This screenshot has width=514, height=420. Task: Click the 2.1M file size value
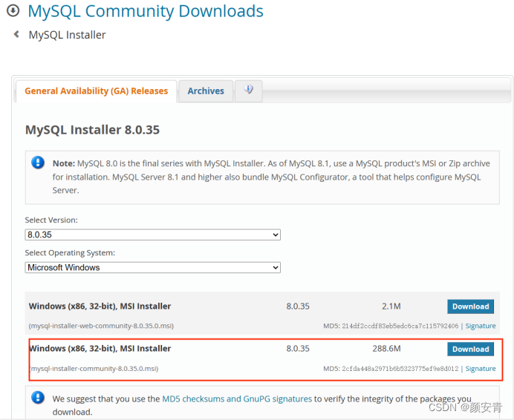click(x=391, y=306)
